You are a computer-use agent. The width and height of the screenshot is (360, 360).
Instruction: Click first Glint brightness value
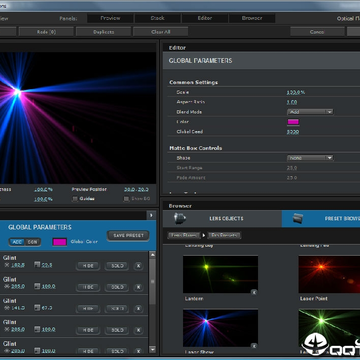click(18, 265)
